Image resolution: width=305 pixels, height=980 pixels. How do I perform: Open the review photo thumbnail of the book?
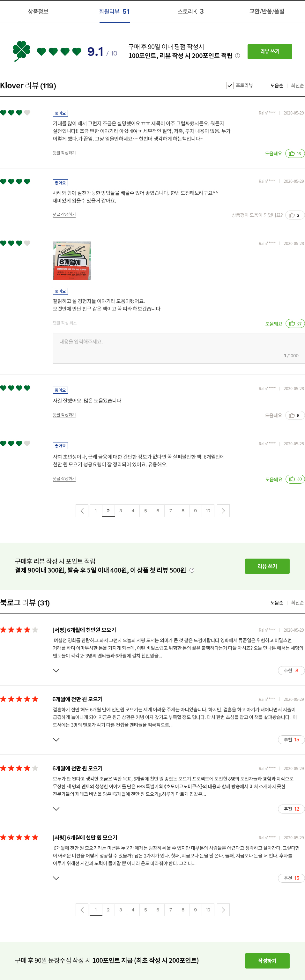pos(72,261)
